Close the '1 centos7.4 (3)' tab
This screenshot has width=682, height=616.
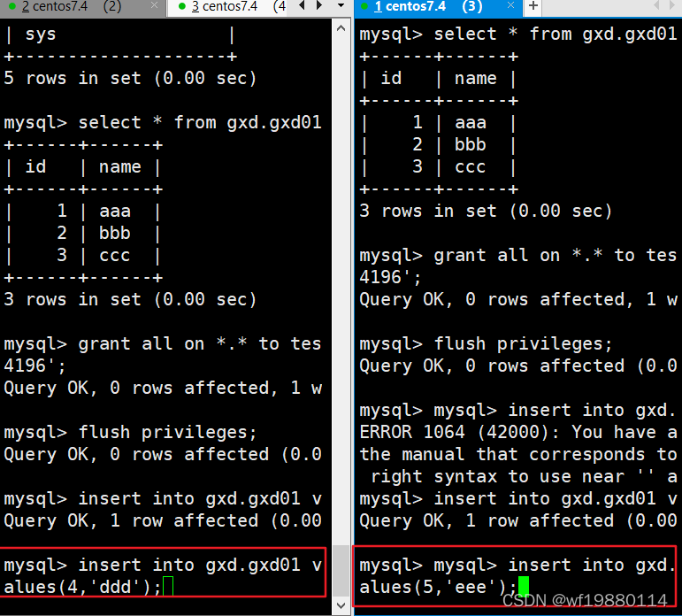click(x=510, y=5)
